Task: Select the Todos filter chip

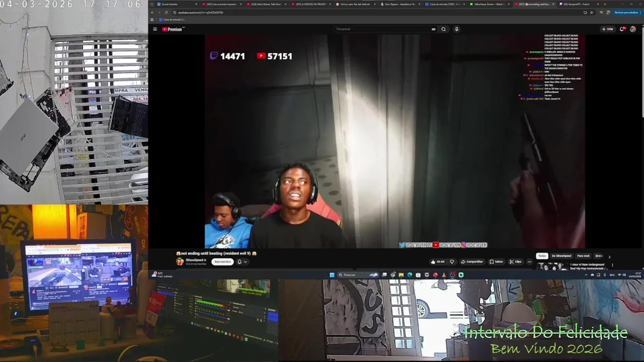Action: tap(542, 256)
